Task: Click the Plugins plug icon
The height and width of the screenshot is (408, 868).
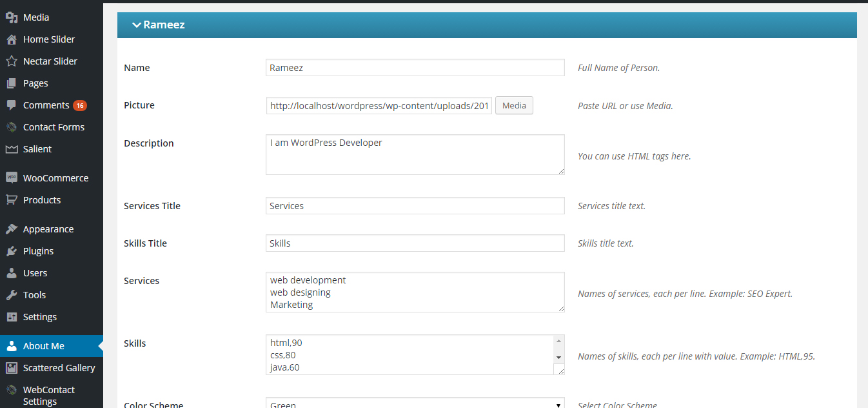Action: (x=11, y=251)
